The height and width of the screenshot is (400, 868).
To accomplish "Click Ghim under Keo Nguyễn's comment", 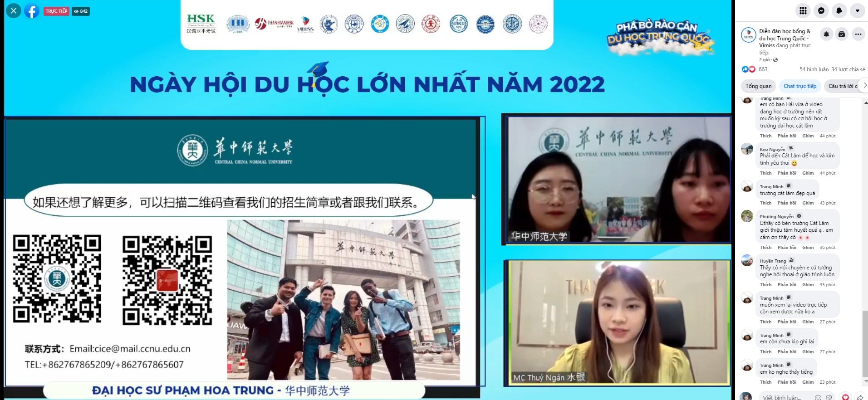I will [808, 173].
